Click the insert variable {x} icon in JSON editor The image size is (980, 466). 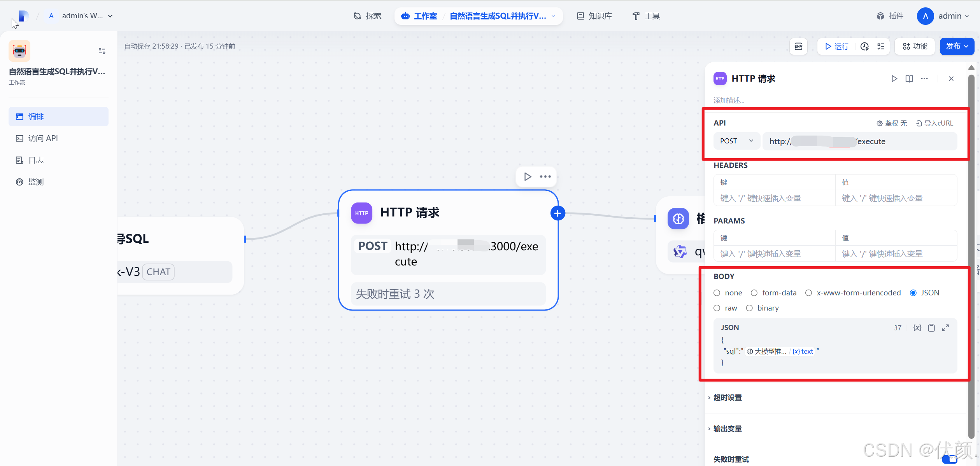pos(917,328)
